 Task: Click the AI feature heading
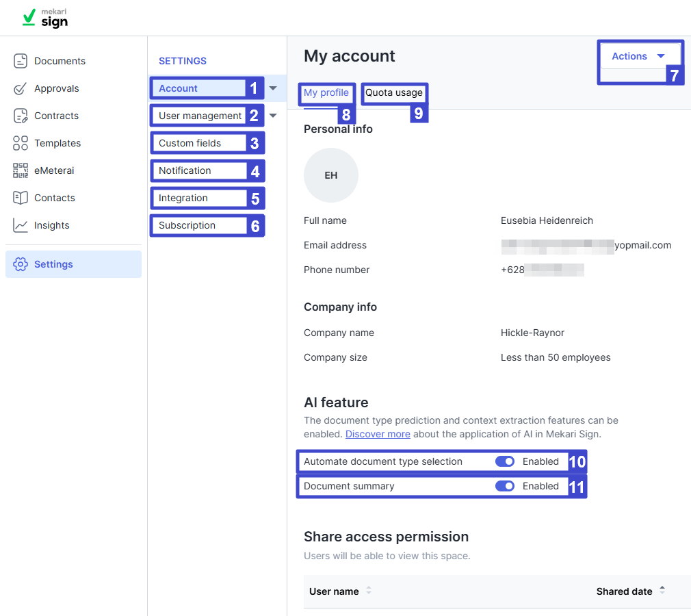336,402
